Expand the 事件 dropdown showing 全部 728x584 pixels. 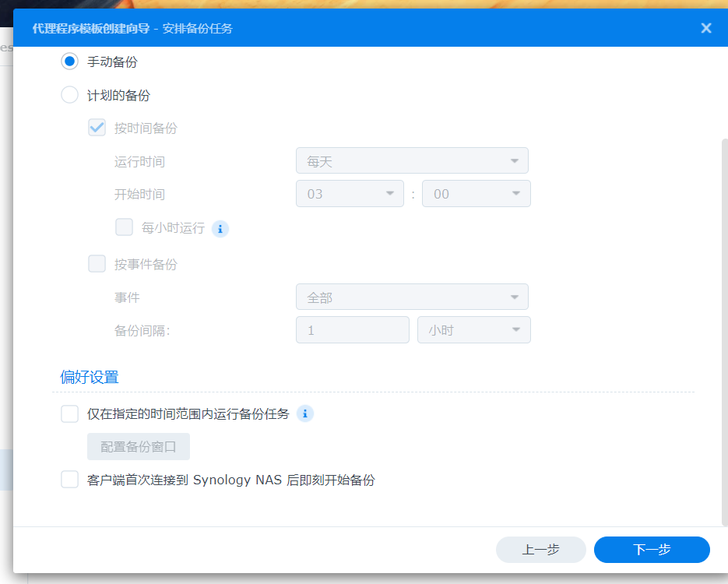pos(413,297)
